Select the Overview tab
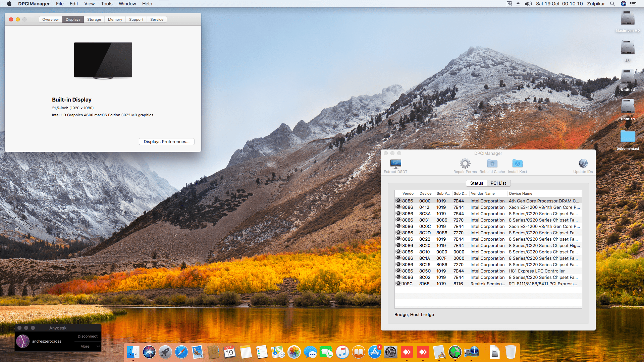 (50, 19)
